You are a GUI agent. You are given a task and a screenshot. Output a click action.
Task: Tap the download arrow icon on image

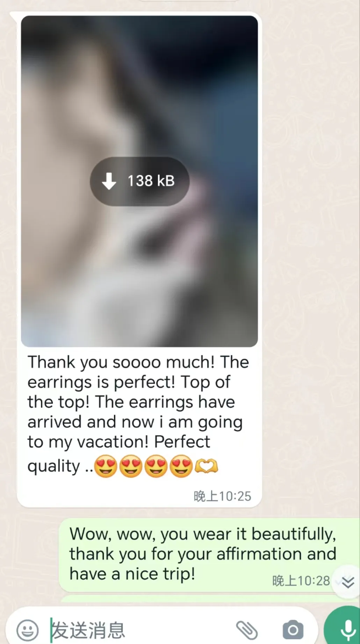(109, 181)
